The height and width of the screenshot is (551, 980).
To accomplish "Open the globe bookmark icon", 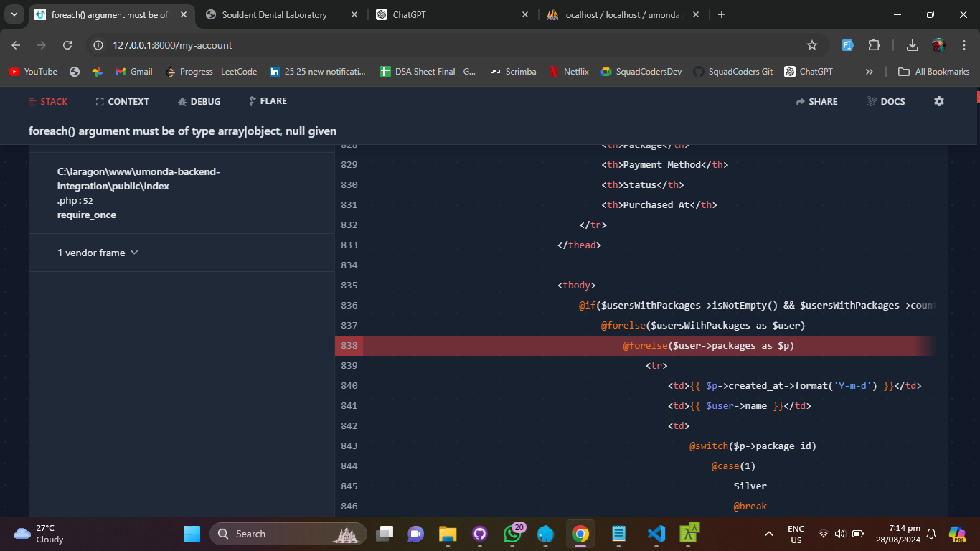I will pyautogui.click(x=74, y=72).
